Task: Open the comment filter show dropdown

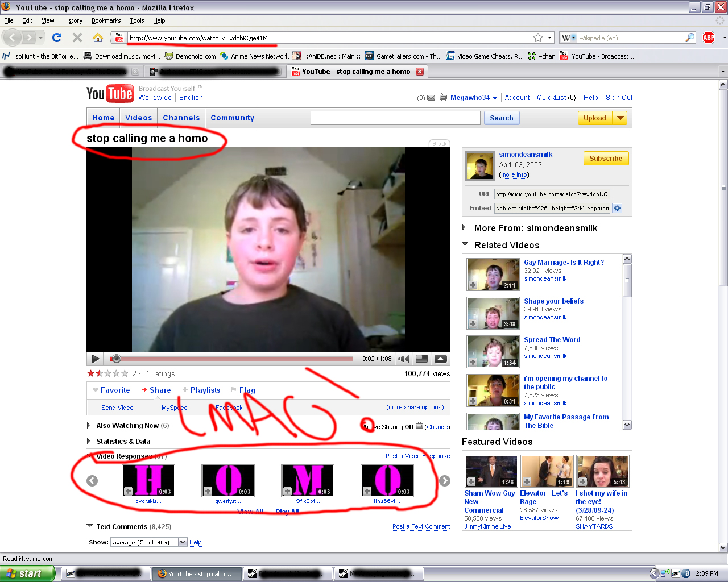Action: [150, 542]
